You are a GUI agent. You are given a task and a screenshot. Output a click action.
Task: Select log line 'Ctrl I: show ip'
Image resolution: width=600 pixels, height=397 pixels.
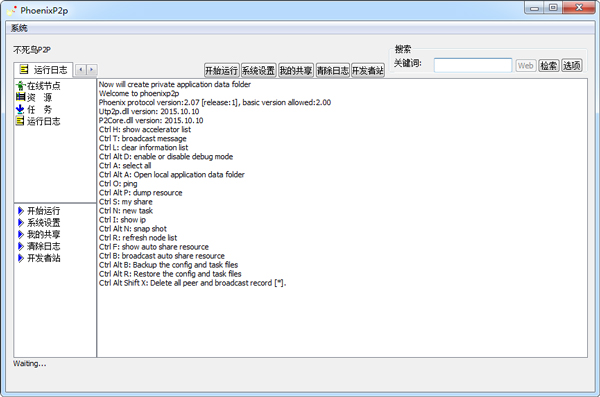[x=122, y=220]
